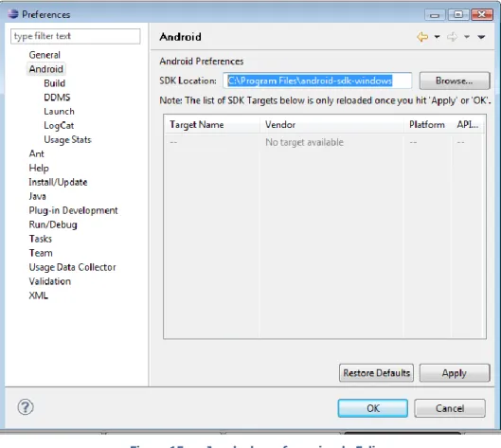The height and width of the screenshot is (448, 501).
Task: Select Ant in preferences tree
Action: (37, 153)
